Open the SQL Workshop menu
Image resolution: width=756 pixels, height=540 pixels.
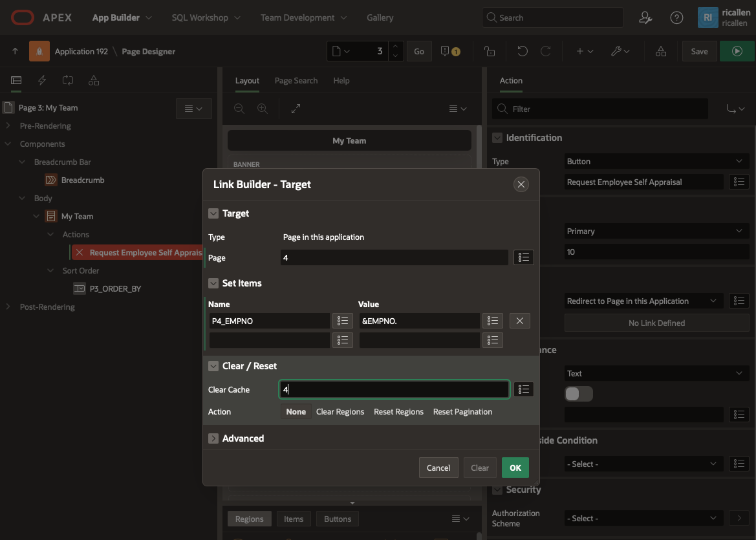pyautogui.click(x=206, y=17)
